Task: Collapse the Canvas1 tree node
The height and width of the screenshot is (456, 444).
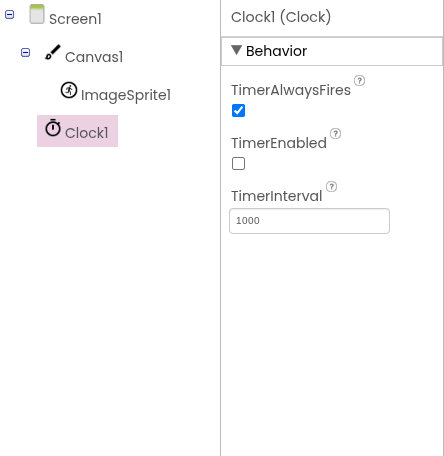Action: pos(25,53)
